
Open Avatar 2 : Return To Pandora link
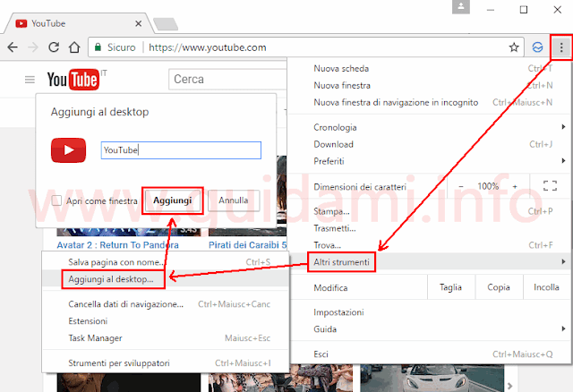[x=117, y=244]
